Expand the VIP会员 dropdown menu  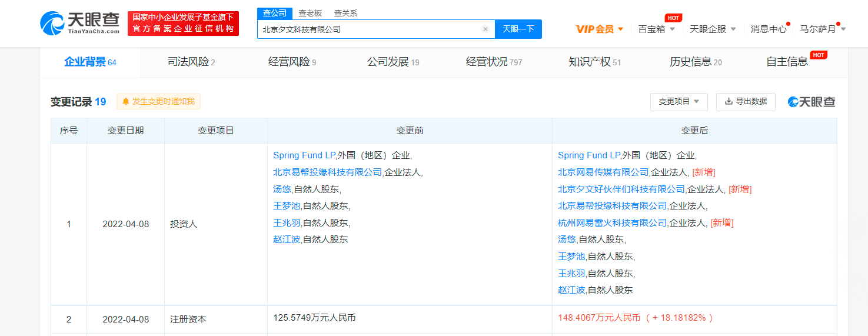(x=600, y=29)
